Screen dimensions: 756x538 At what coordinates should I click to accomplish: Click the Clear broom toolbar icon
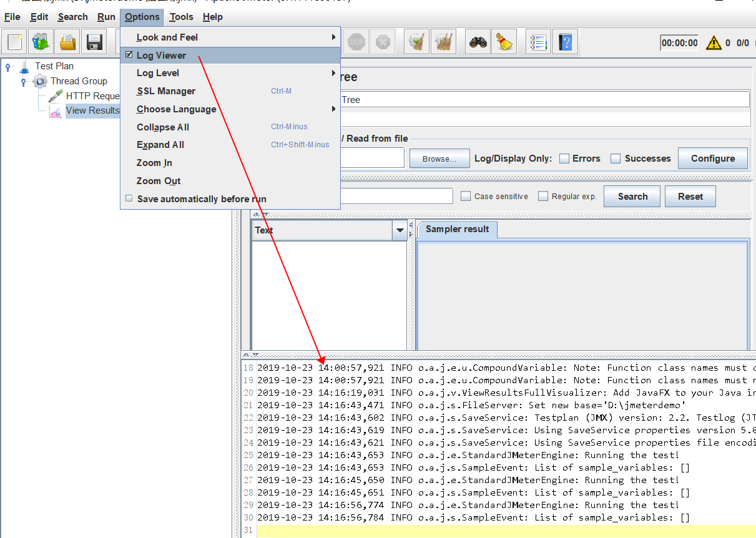click(416, 42)
